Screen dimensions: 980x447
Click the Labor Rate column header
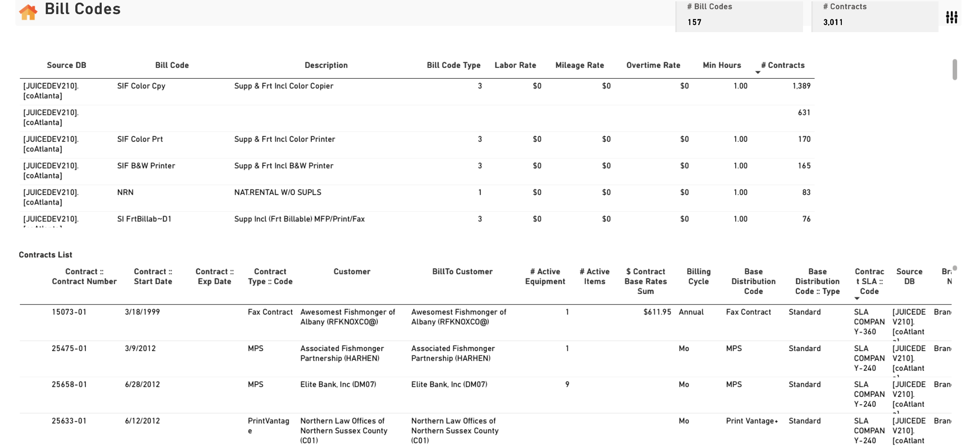click(515, 65)
